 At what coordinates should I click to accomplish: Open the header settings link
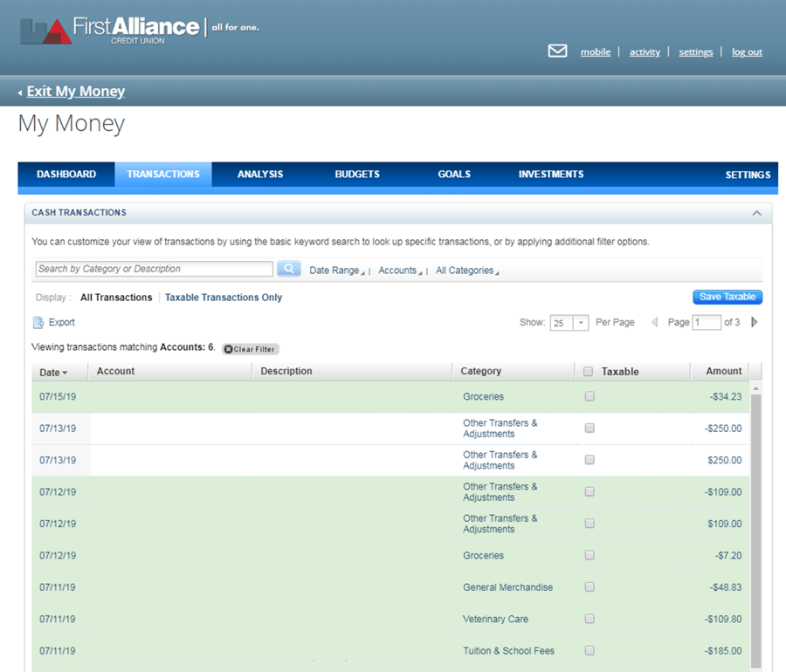[696, 51]
